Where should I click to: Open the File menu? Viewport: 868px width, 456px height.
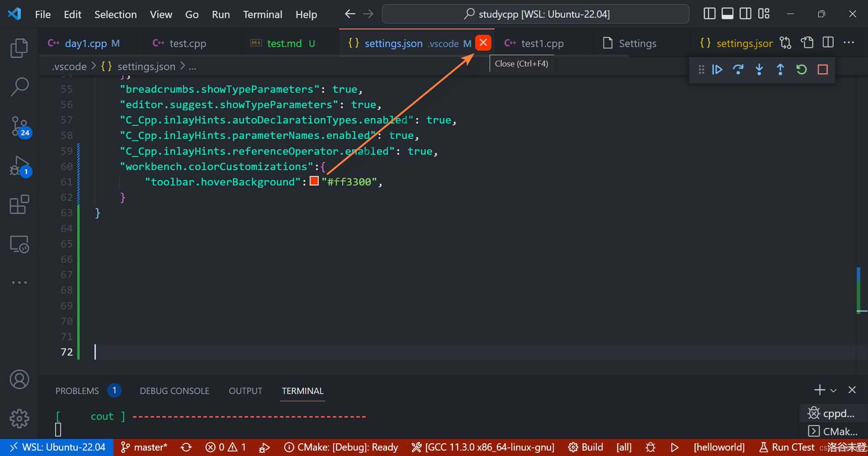point(43,14)
